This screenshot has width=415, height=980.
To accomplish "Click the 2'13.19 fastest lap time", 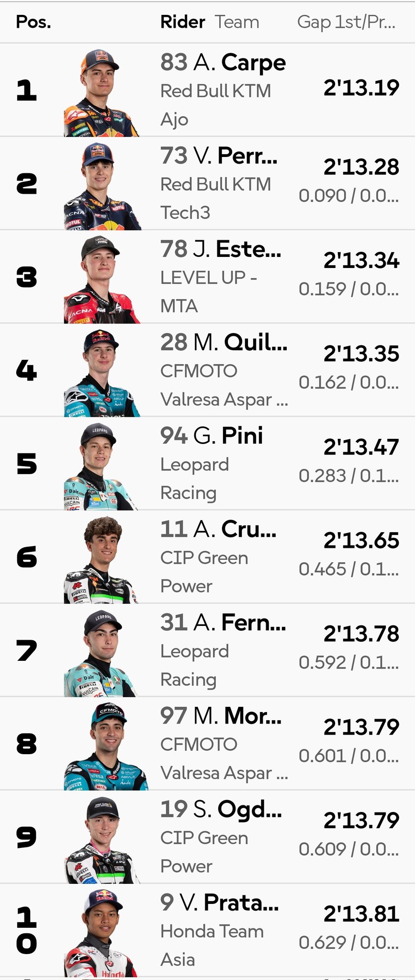I will coord(361,88).
